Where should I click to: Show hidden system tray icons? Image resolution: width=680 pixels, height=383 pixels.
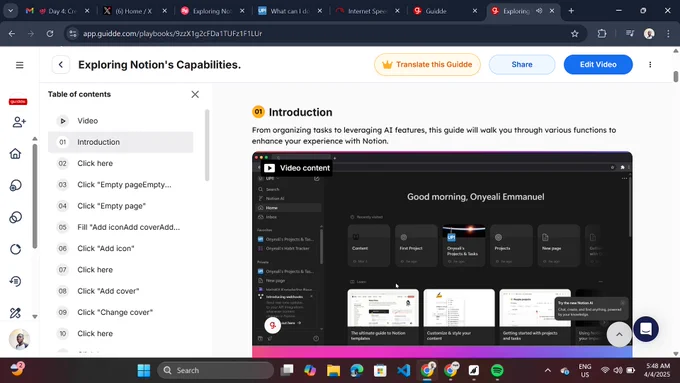(x=548, y=370)
